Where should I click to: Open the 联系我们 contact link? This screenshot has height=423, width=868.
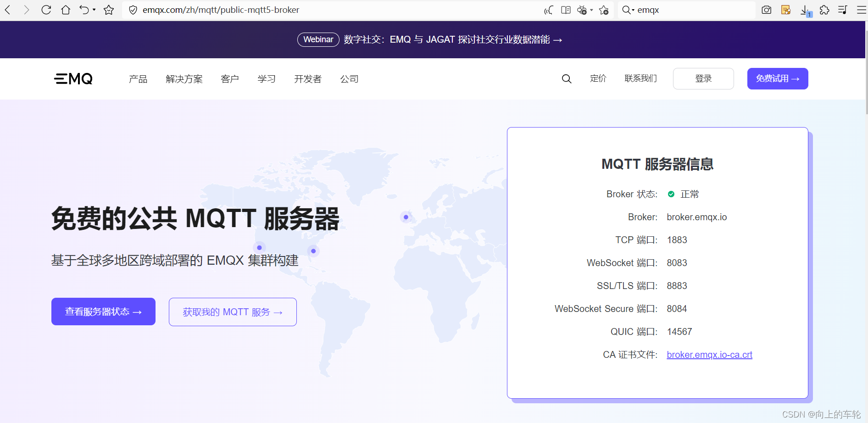pos(641,78)
